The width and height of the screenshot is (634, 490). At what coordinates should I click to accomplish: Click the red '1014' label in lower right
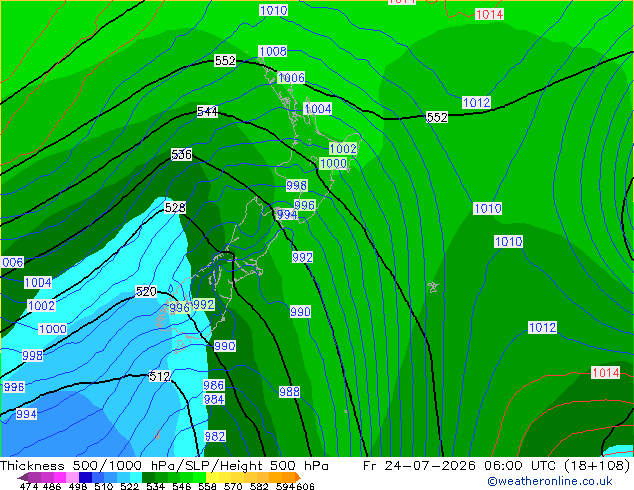tap(605, 372)
